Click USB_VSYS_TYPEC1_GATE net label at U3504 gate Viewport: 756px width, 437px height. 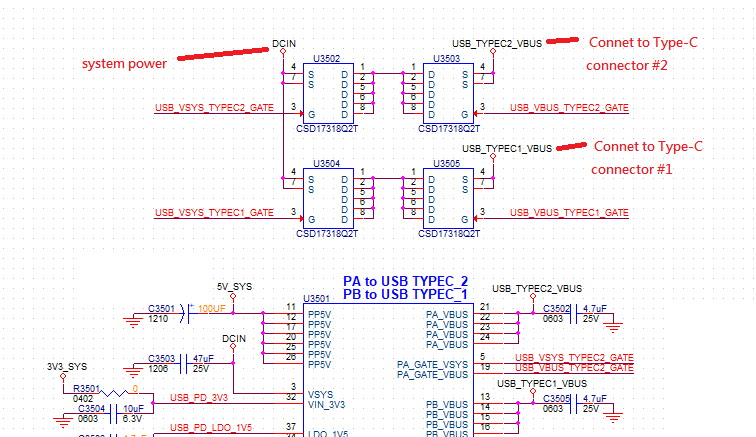point(214,213)
